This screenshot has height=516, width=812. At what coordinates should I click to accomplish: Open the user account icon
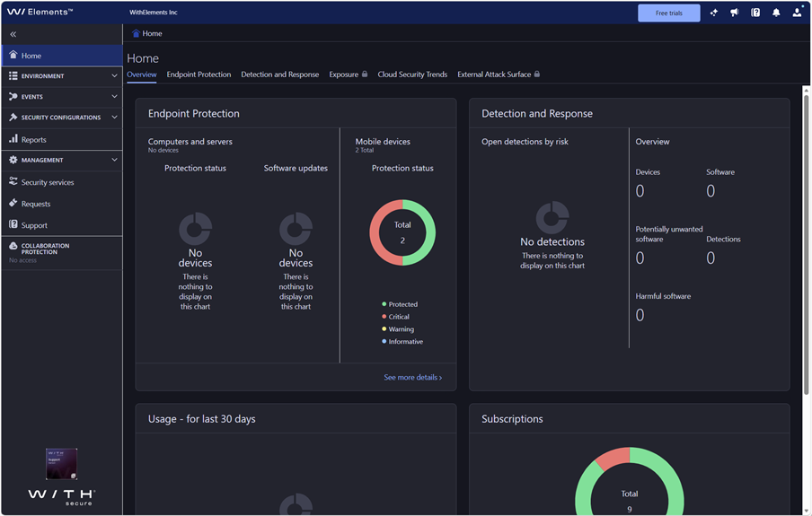coord(797,12)
